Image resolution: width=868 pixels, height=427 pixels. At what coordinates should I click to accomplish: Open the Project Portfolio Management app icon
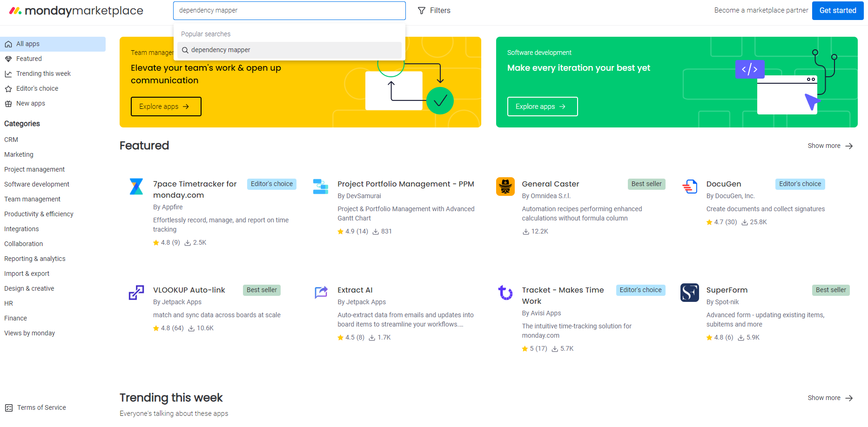321,187
